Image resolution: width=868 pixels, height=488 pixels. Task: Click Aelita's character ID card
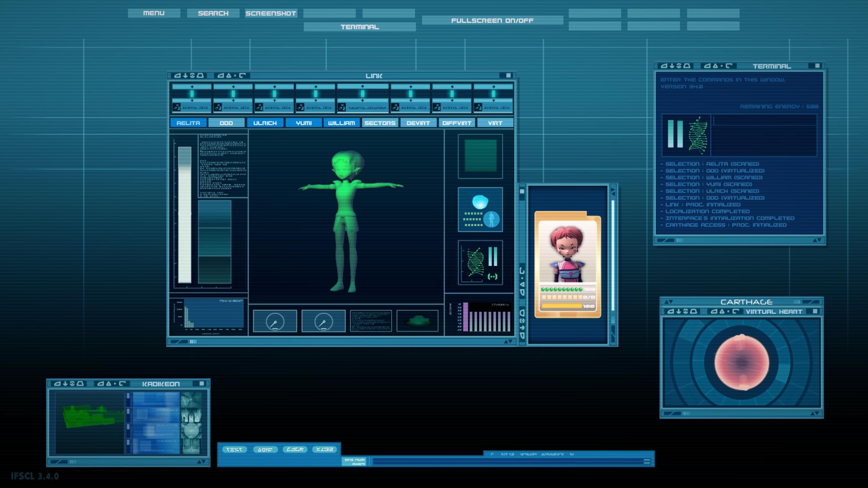tap(568, 264)
